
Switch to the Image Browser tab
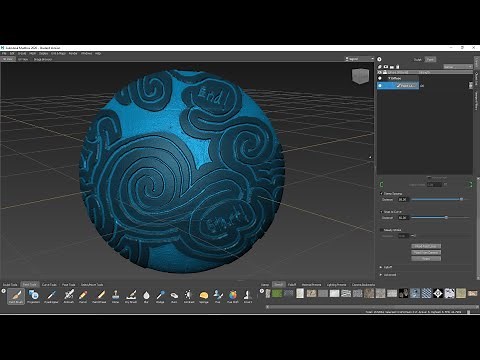43,59
